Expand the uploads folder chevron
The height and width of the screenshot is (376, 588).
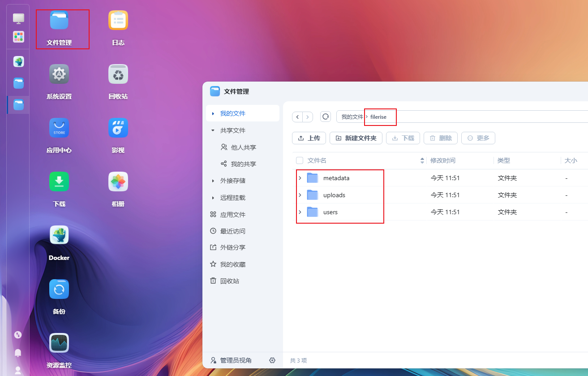[300, 195]
